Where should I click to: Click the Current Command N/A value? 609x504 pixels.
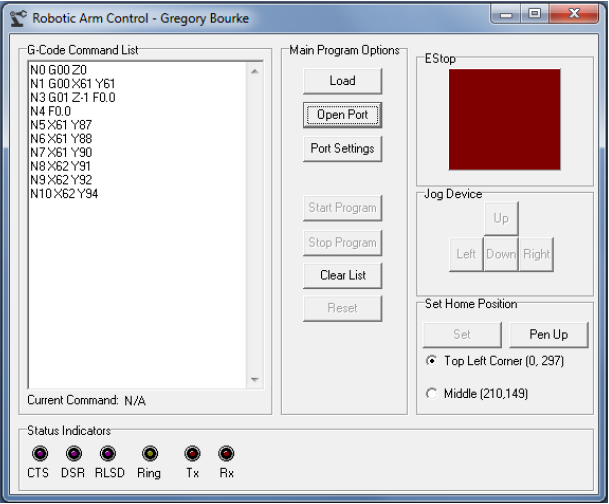(x=135, y=401)
